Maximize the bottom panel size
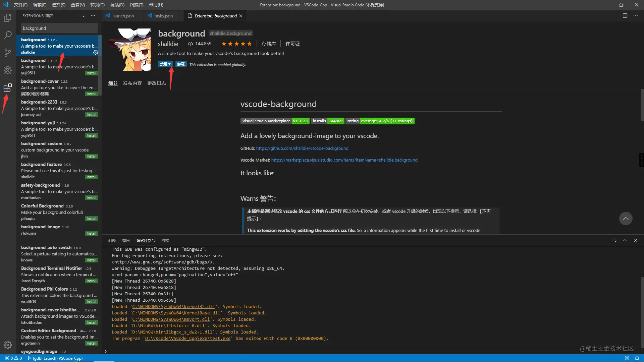Viewport: 644px width, 362px height. [625, 240]
